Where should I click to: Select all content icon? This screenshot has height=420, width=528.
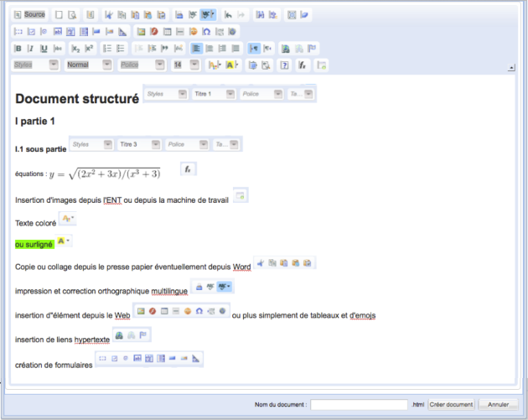tap(292, 14)
